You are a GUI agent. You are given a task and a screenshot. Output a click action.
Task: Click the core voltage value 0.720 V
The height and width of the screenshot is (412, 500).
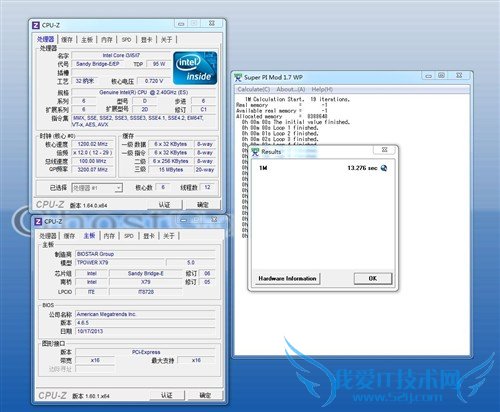point(154,81)
